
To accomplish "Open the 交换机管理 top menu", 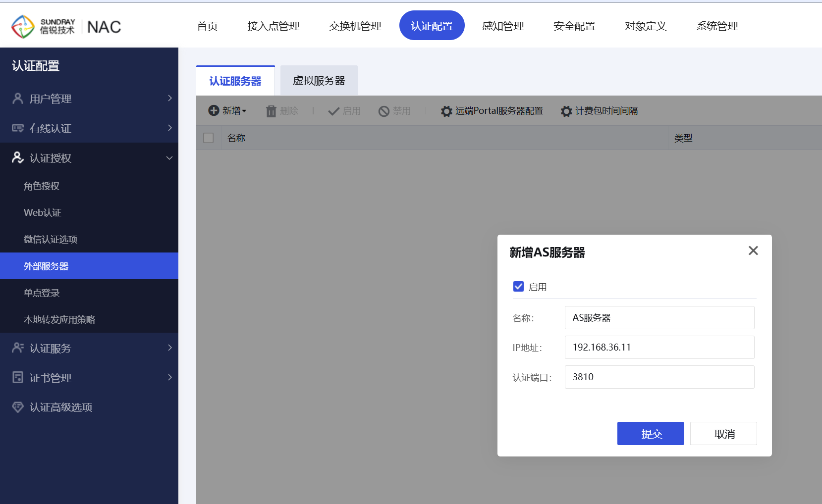I will [355, 26].
